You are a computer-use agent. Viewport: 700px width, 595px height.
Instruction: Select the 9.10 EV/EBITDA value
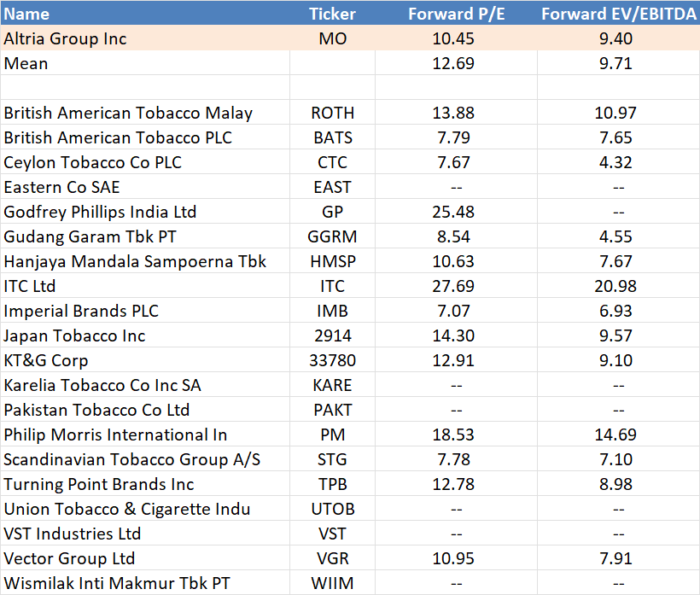pyautogui.click(x=619, y=360)
